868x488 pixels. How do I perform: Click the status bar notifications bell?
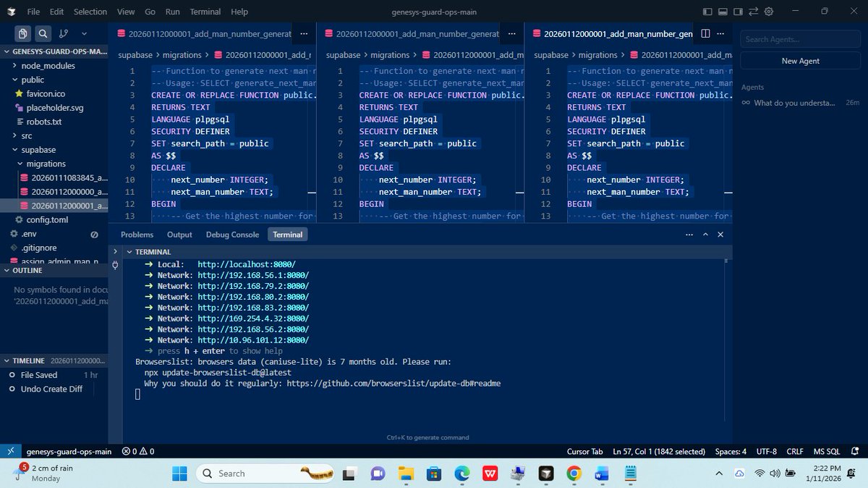tap(856, 451)
